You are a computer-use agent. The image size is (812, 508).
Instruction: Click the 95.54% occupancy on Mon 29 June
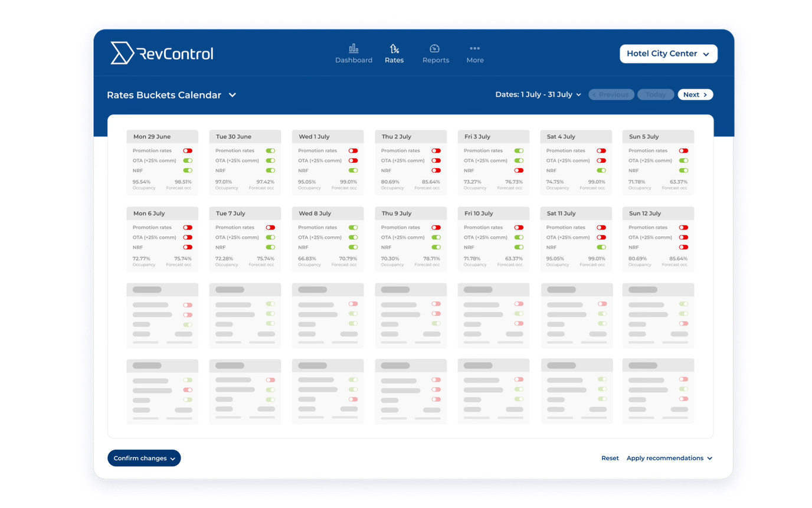(142, 182)
